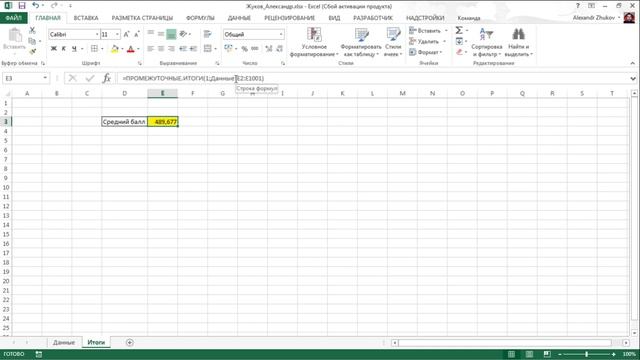Open the font size 11 dropdown

[118, 34]
